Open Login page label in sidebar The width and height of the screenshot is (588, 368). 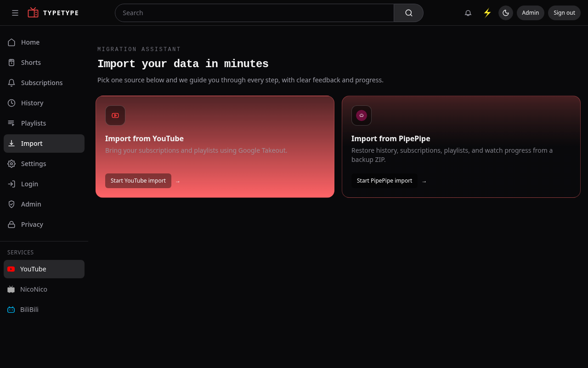pyautogui.click(x=29, y=184)
